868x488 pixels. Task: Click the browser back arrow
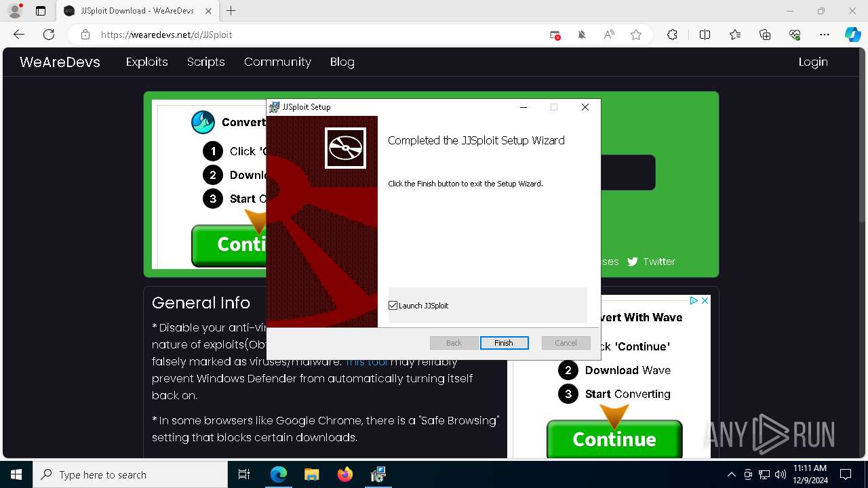[x=19, y=35]
